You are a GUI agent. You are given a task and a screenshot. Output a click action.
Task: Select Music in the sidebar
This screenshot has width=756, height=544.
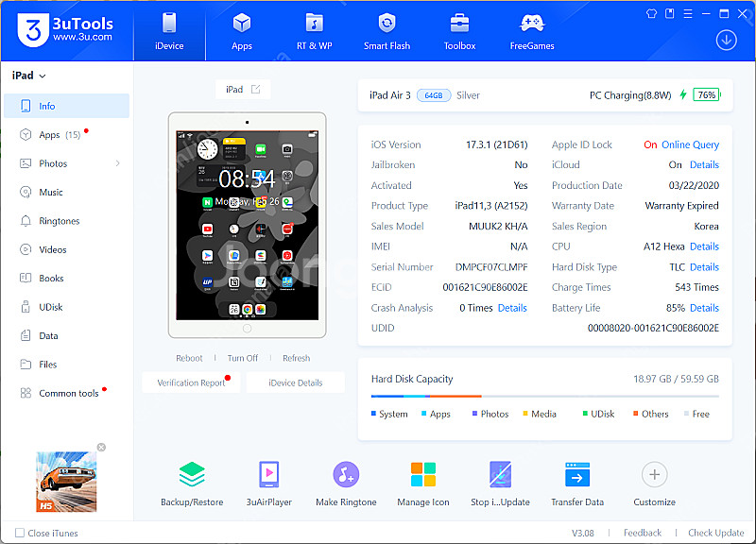pos(66,193)
